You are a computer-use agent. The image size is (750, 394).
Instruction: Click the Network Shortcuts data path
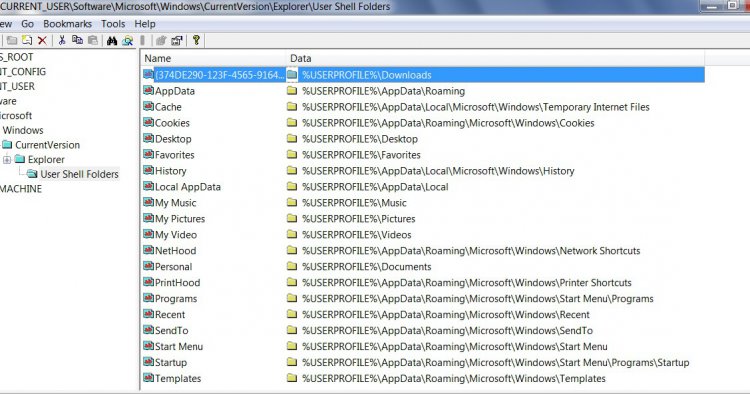(x=471, y=251)
